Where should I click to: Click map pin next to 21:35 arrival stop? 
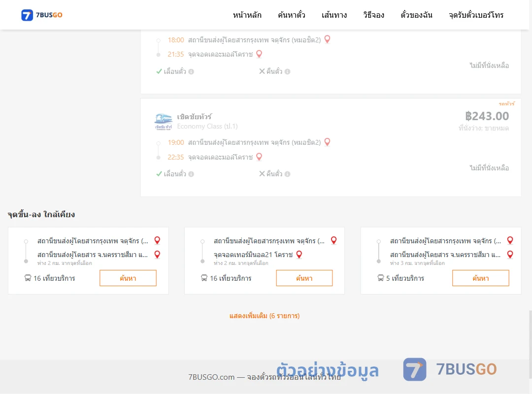(x=259, y=54)
